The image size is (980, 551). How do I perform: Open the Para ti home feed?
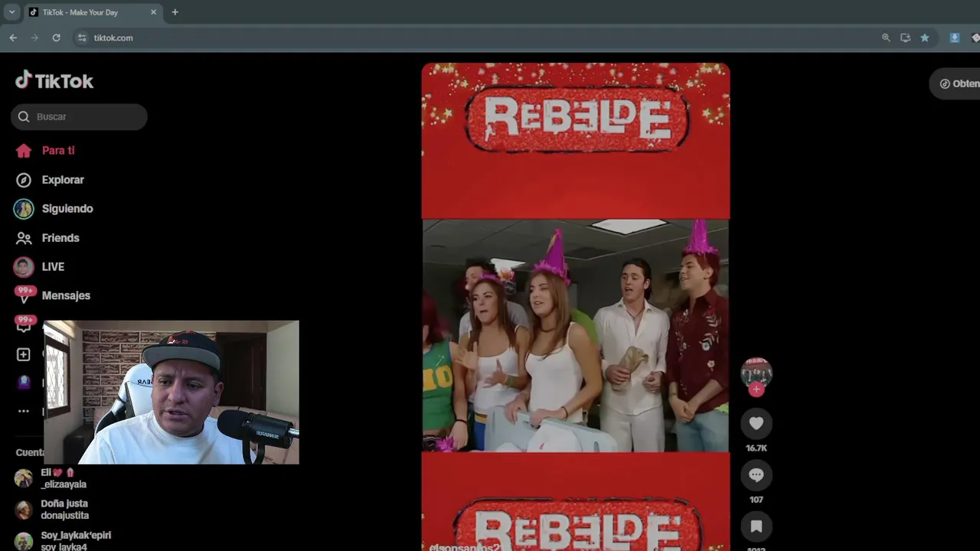[x=46, y=151]
